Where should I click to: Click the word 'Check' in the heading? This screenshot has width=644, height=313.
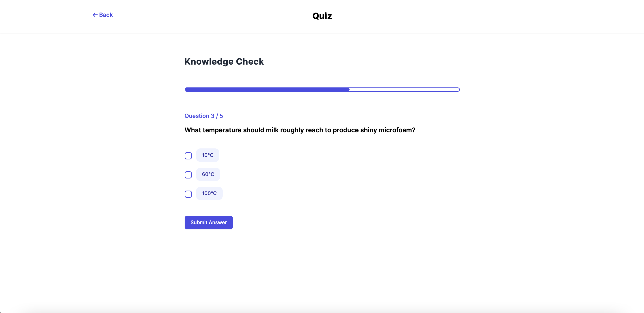[250, 62]
